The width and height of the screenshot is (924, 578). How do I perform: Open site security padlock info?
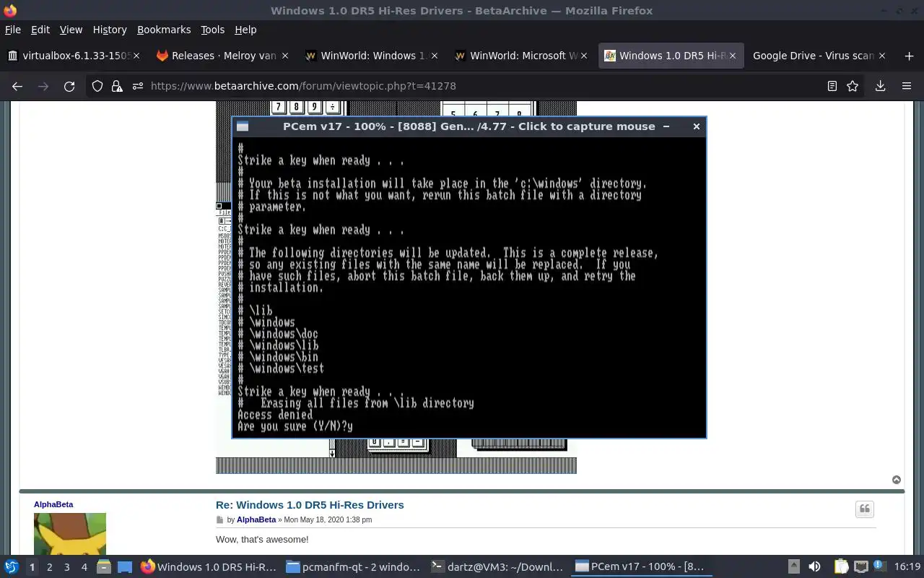tap(117, 86)
